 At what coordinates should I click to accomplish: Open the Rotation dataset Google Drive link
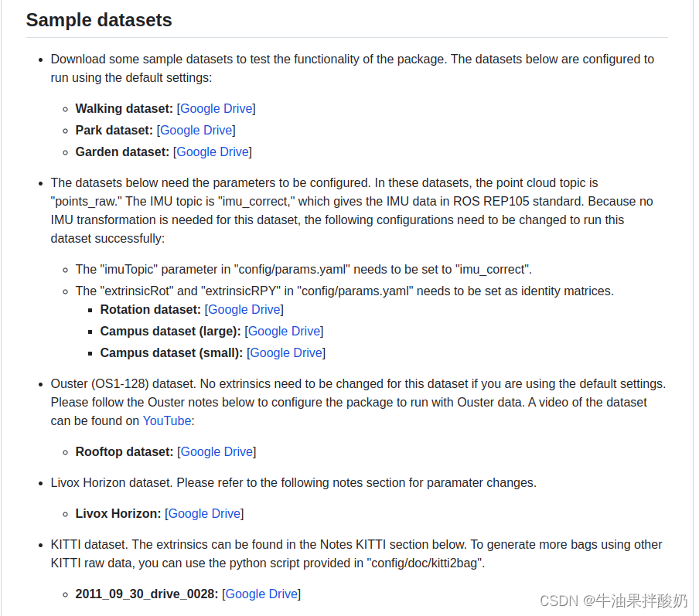(x=244, y=310)
